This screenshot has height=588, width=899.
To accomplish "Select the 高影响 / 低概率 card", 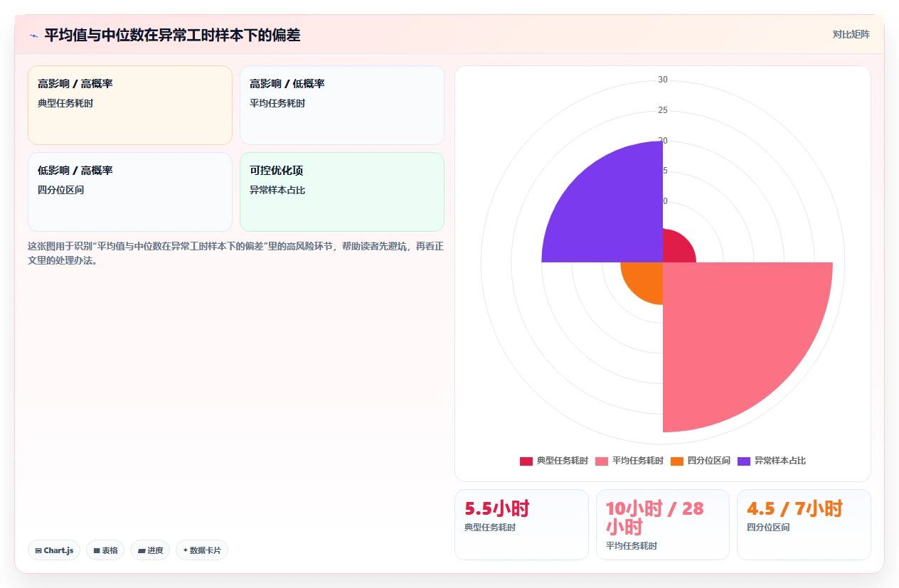I will pos(342,105).
